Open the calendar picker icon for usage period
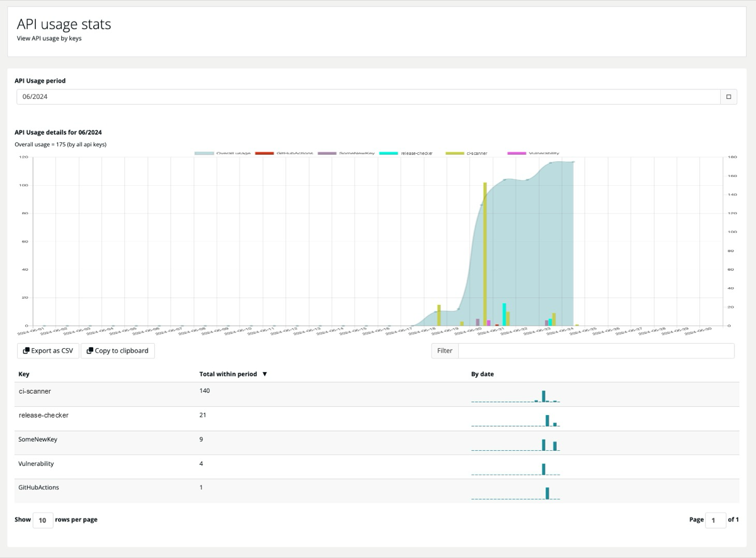The height and width of the screenshot is (558, 756). click(728, 96)
